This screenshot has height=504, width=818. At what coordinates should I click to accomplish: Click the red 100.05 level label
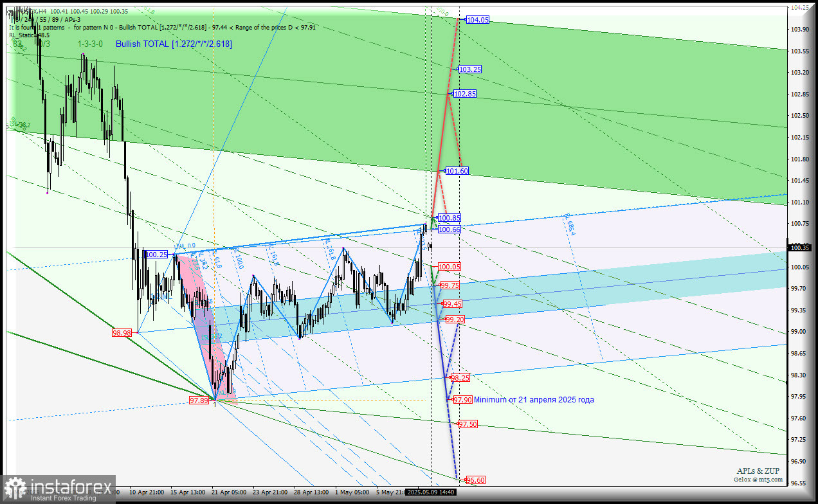[450, 267]
